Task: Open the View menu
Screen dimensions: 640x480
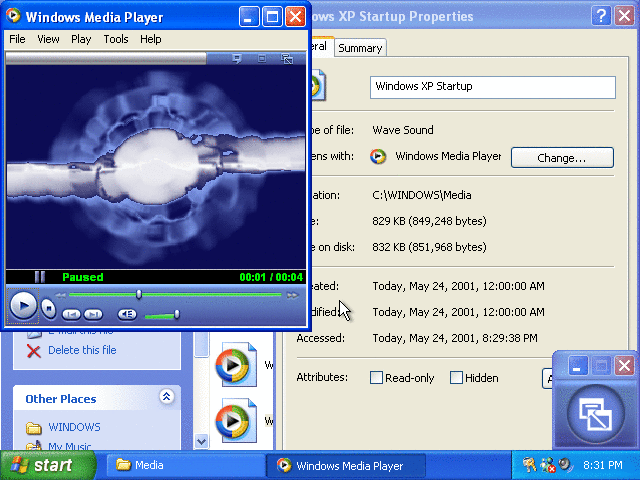Action: click(x=48, y=39)
